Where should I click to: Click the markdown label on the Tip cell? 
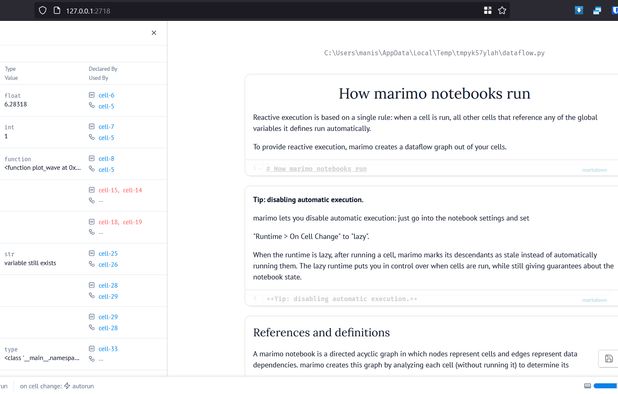(594, 300)
